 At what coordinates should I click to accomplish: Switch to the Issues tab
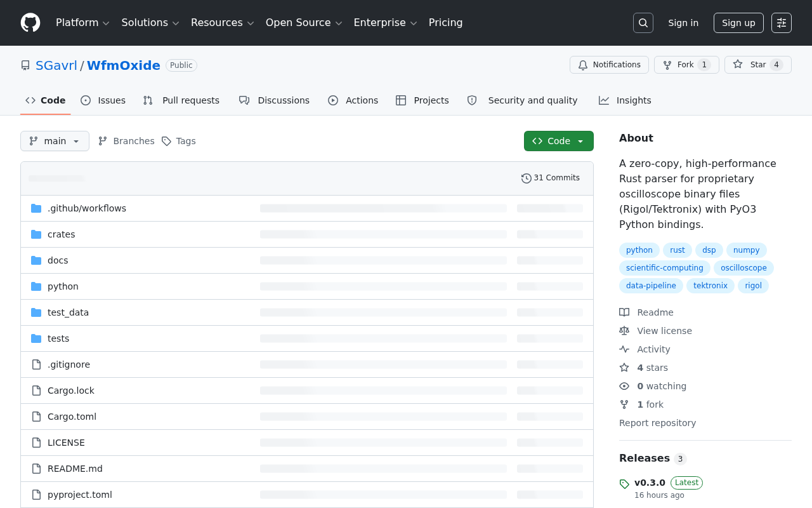(103, 100)
